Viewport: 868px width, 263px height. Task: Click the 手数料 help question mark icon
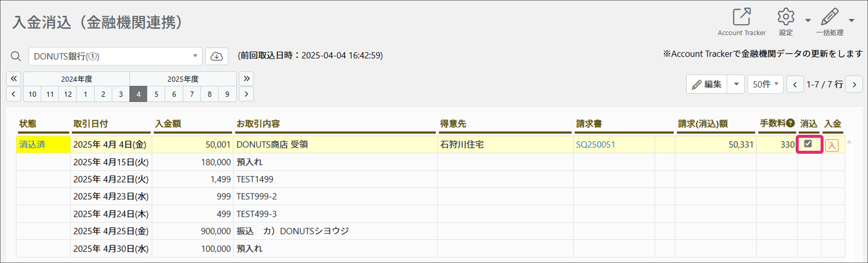click(x=790, y=123)
